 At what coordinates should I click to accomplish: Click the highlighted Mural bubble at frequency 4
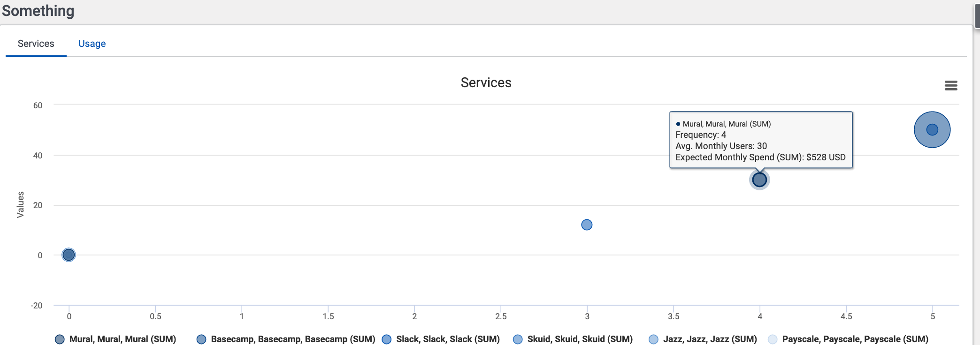759,180
